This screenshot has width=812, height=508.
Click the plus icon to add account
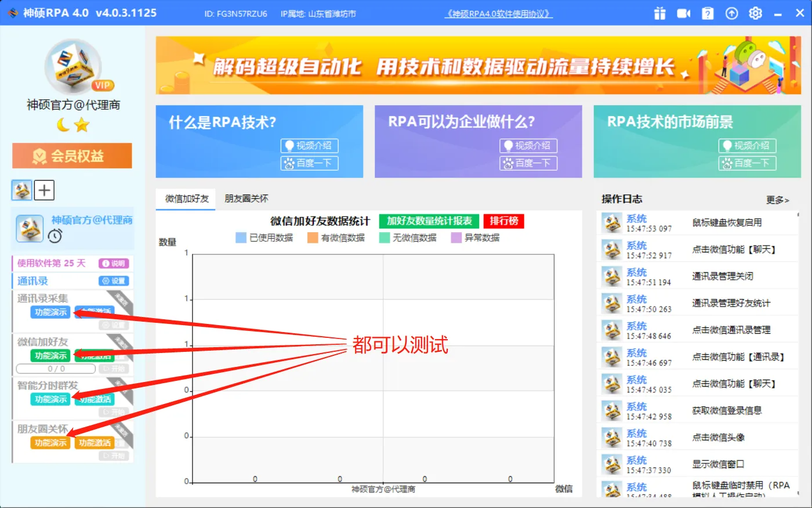[44, 190]
